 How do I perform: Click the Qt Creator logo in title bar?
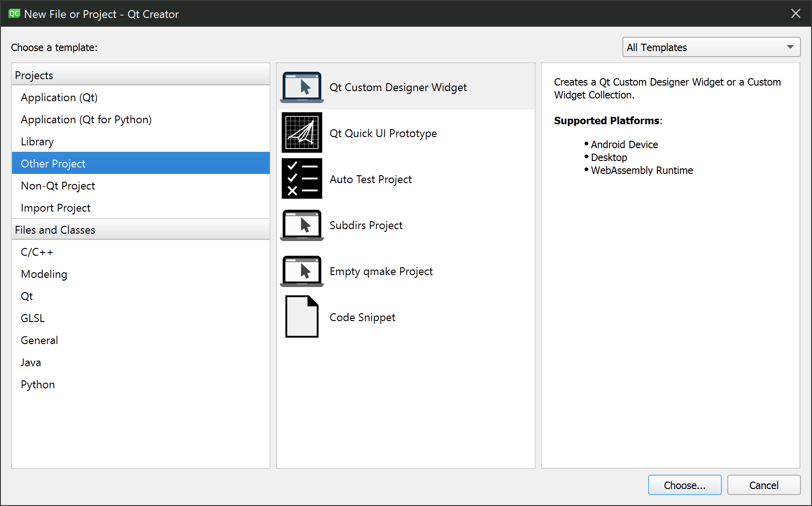point(14,14)
